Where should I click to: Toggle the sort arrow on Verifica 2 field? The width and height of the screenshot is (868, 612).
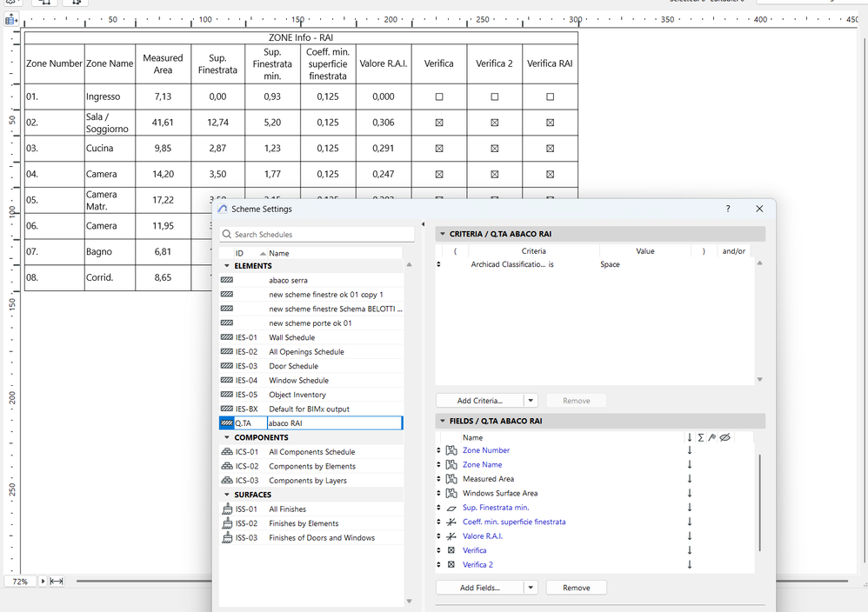click(690, 564)
